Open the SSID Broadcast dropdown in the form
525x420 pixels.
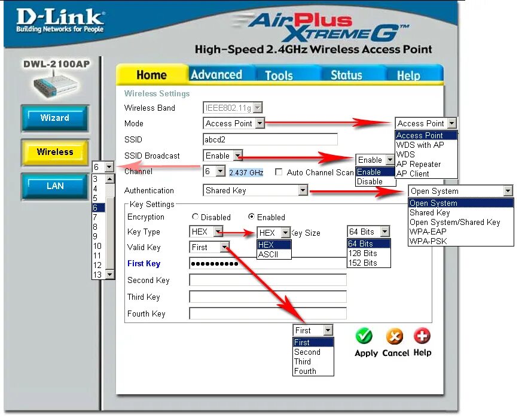pos(222,156)
